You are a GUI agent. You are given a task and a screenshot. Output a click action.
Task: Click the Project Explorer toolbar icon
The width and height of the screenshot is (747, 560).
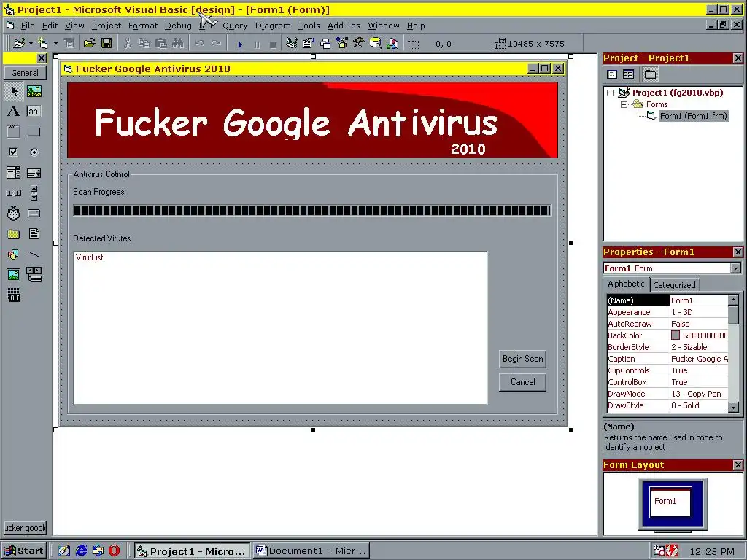(x=292, y=44)
